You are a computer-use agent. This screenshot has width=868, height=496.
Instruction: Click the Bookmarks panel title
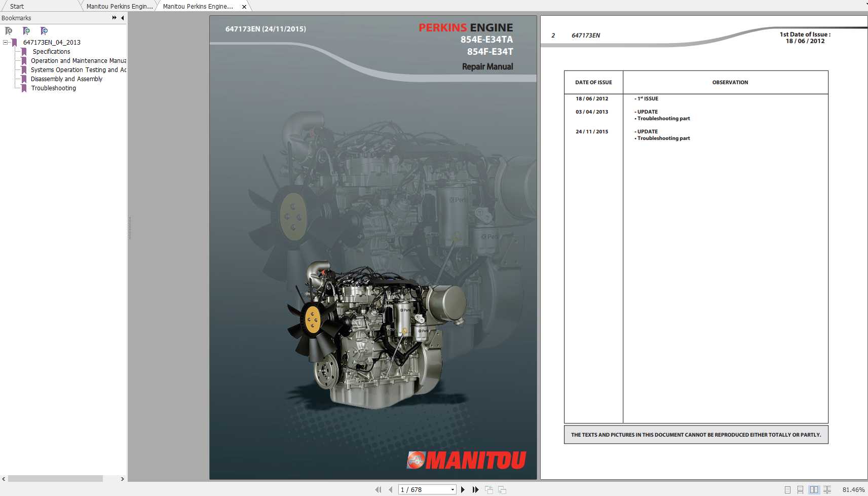[16, 18]
